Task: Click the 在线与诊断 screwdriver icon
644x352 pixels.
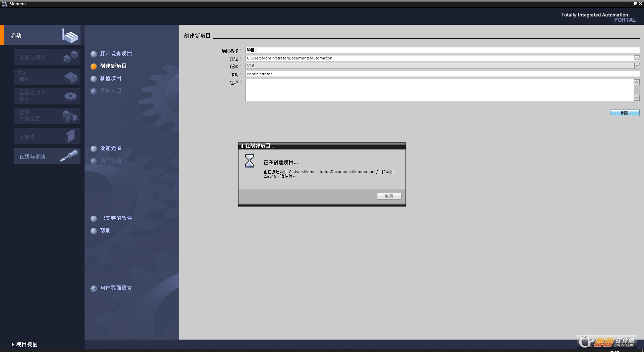Action: [x=69, y=156]
